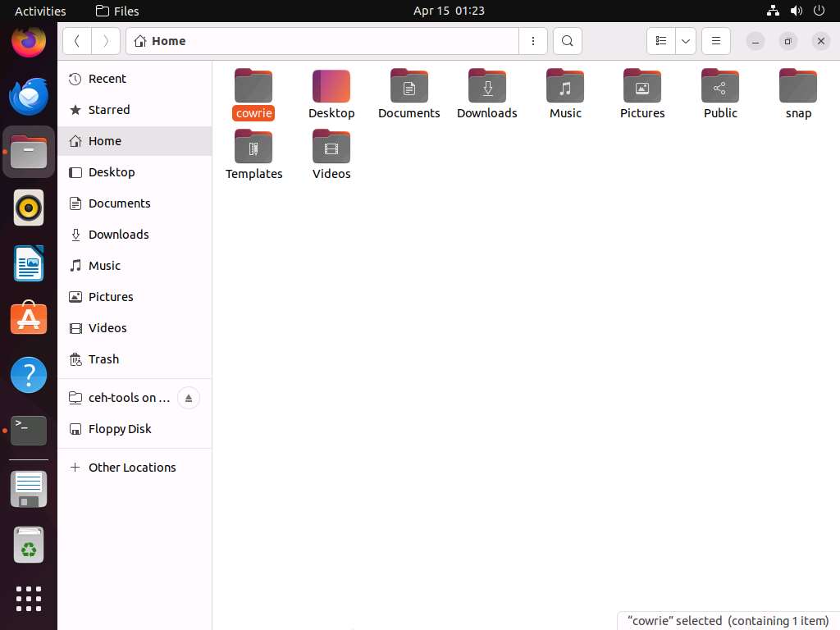Show all applications via the app grid
Viewport: 840px width, 630px height.
click(29, 599)
